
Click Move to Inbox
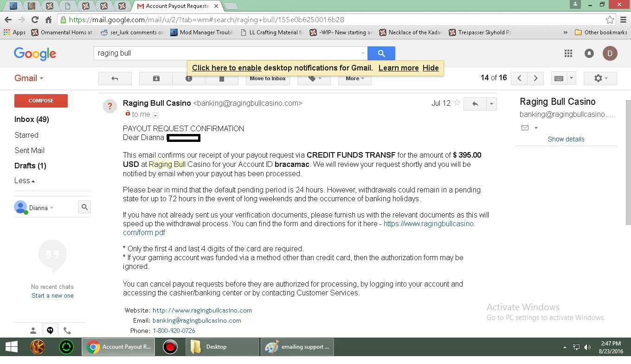[268, 78]
